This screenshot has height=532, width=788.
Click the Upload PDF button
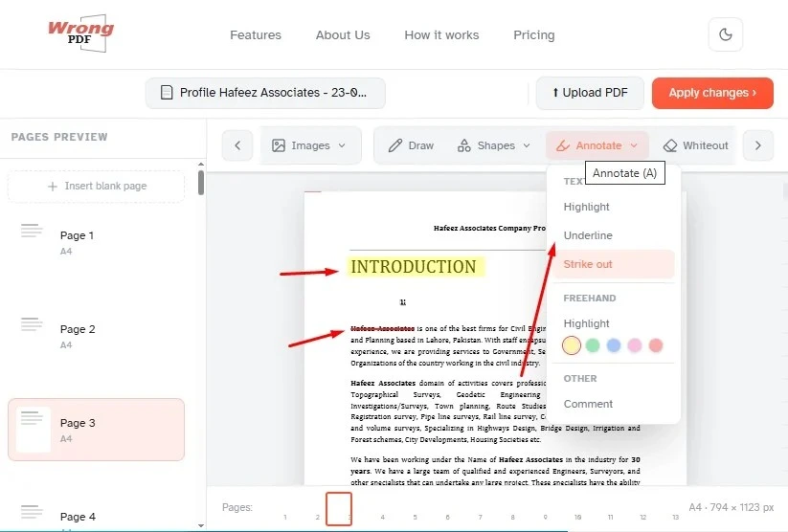point(590,93)
